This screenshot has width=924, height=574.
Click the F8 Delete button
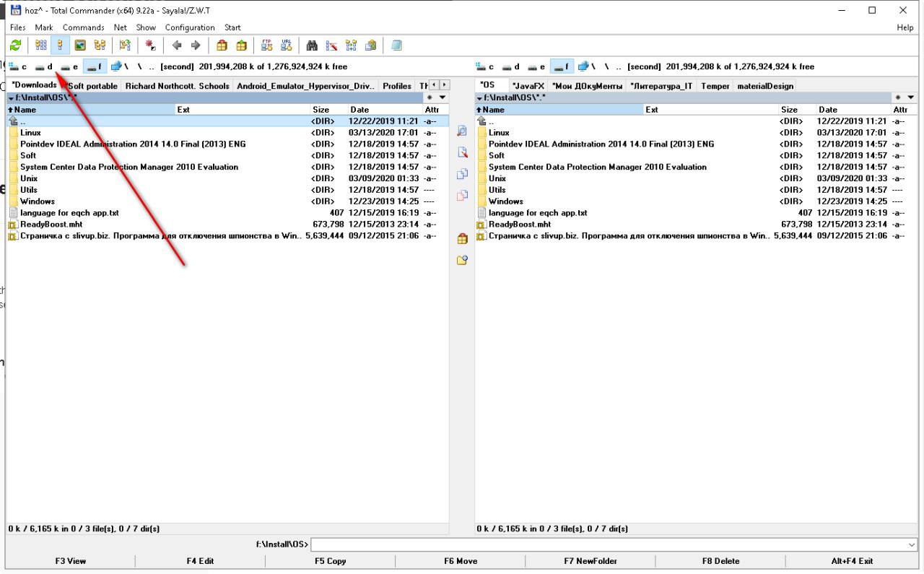coord(720,561)
